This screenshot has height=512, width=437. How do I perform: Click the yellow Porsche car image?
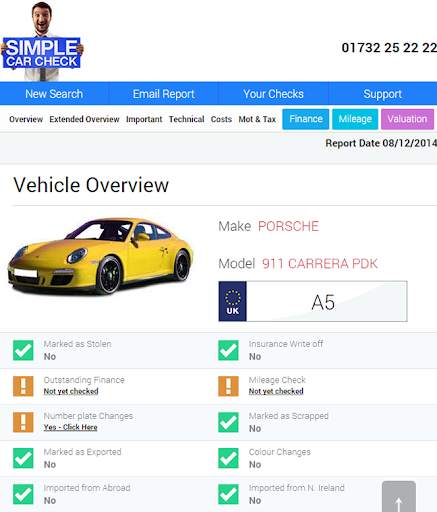(x=101, y=256)
